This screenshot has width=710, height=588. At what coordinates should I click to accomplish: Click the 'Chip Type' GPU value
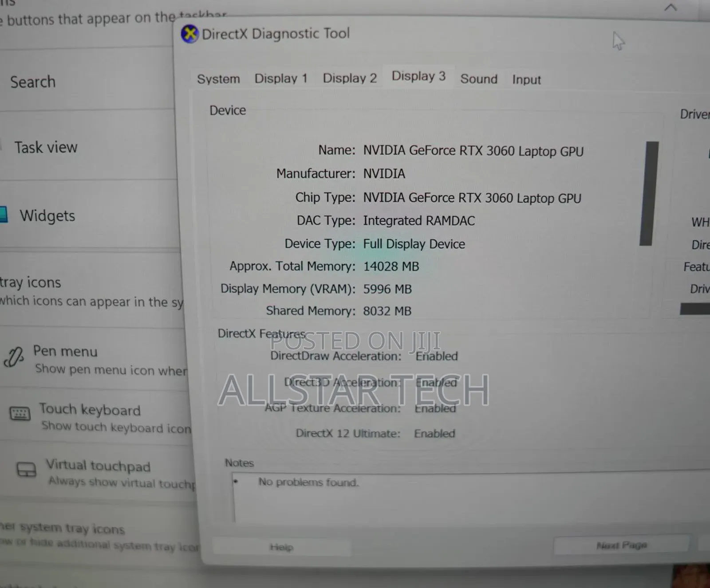tap(472, 198)
